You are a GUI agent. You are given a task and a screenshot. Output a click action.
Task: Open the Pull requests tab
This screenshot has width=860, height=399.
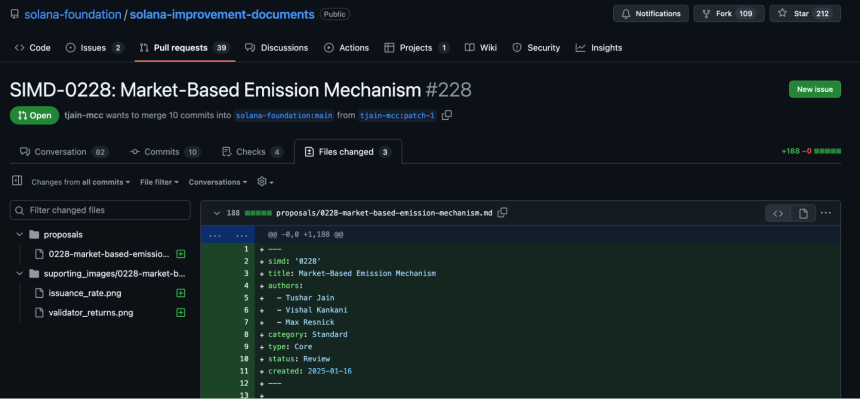pyautogui.click(x=184, y=48)
